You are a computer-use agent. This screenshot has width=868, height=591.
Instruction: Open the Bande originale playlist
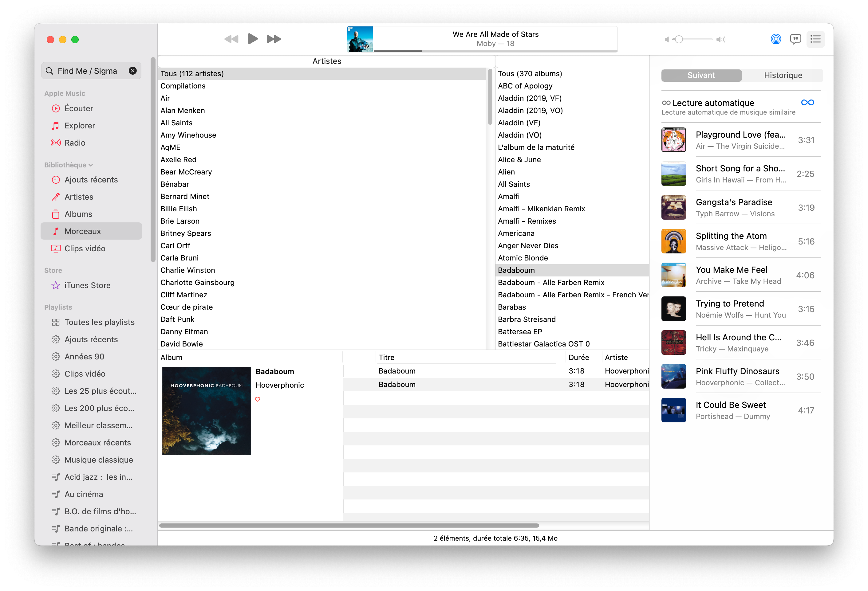click(x=91, y=528)
